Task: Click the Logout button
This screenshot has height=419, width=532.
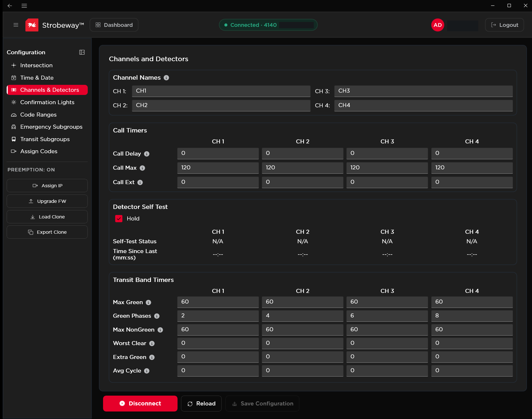Action: [x=504, y=25]
